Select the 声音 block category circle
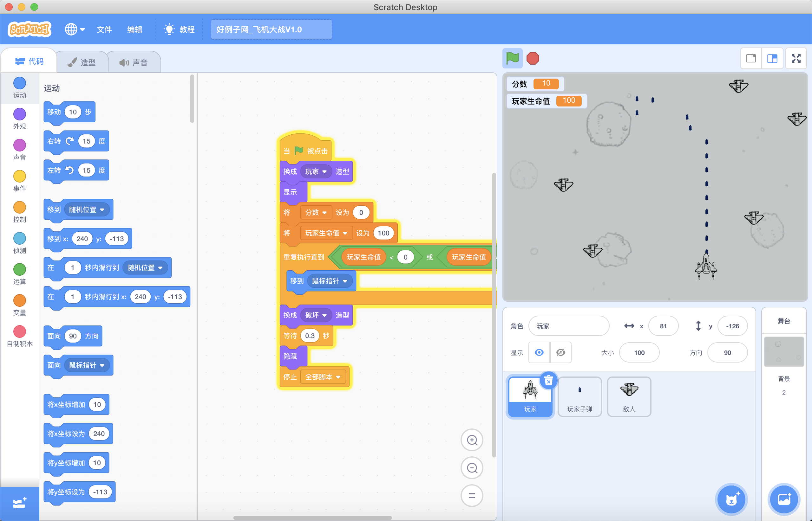This screenshot has height=521, width=812. pos(20,145)
